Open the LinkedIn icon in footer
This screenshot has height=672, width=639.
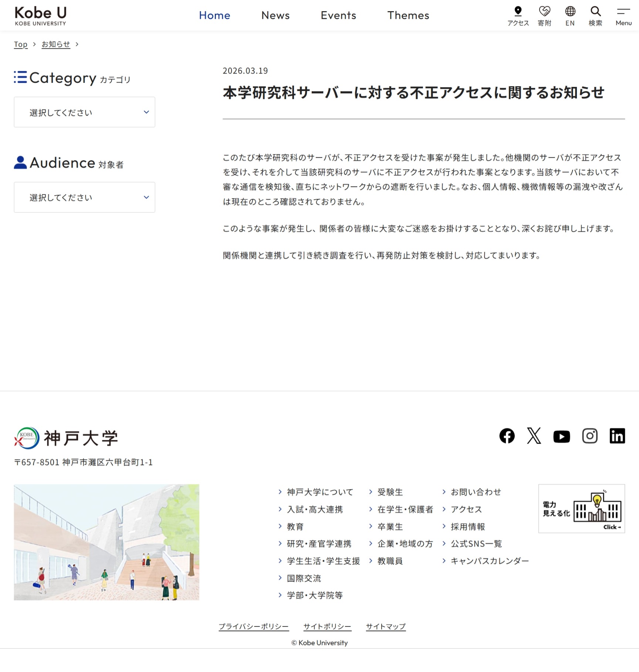tap(617, 436)
